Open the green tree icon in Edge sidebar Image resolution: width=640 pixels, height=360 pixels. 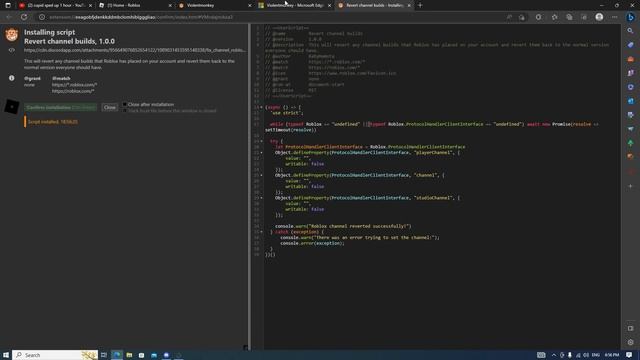pyautogui.click(x=631, y=143)
